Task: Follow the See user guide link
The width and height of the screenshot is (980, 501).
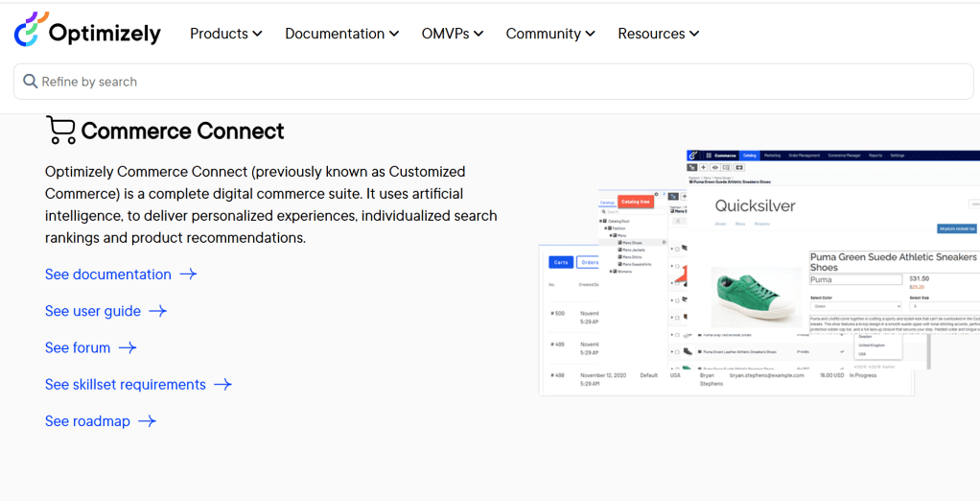Action: (93, 311)
